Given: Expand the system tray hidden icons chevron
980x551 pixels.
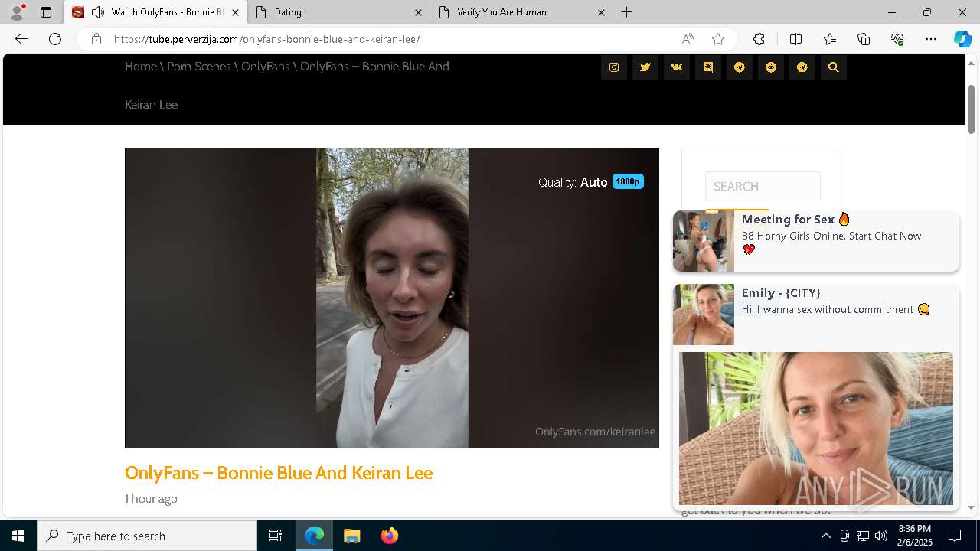Looking at the screenshot, I should pyautogui.click(x=825, y=536).
